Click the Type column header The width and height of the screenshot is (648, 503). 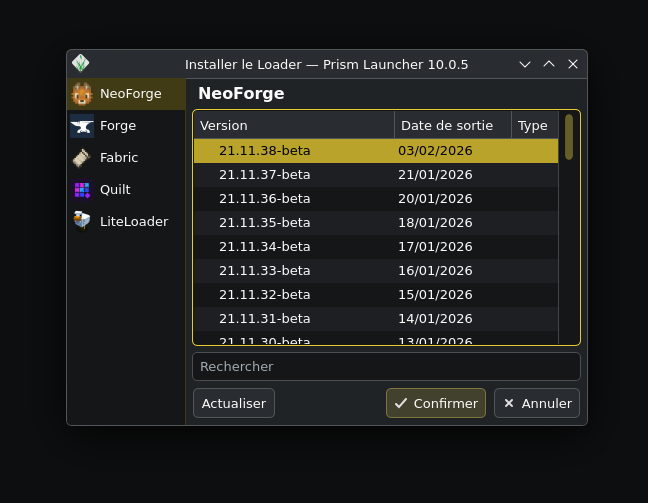click(x=533, y=125)
